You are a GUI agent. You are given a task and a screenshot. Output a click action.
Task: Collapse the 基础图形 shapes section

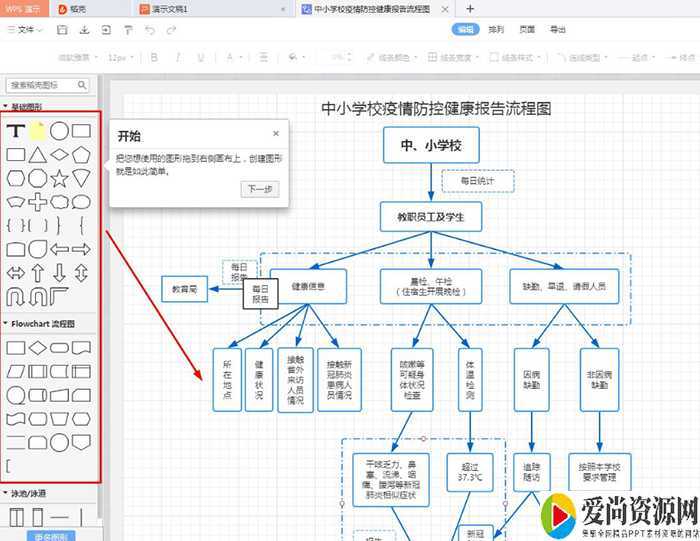[5, 106]
